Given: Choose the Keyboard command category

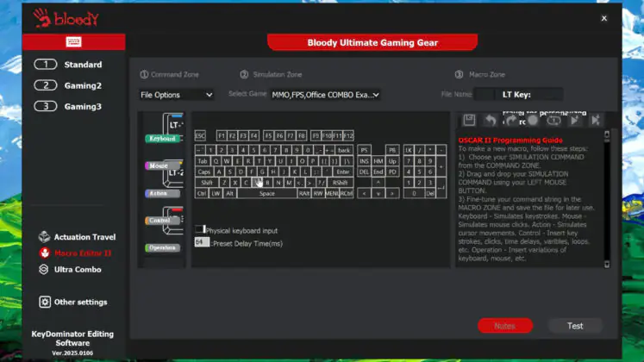Looking at the screenshot, I should pyautogui.click(x=163, y=138).
